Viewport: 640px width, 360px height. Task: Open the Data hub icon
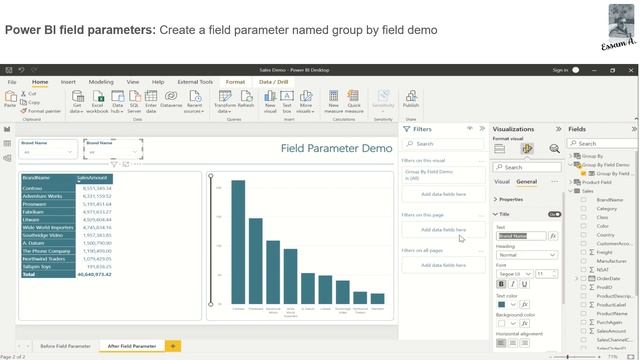coord(118,97)
